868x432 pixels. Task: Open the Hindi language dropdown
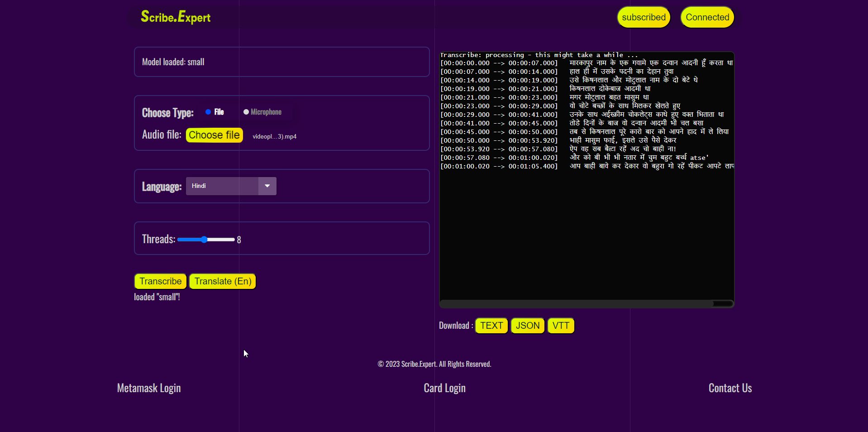point(231,186)
